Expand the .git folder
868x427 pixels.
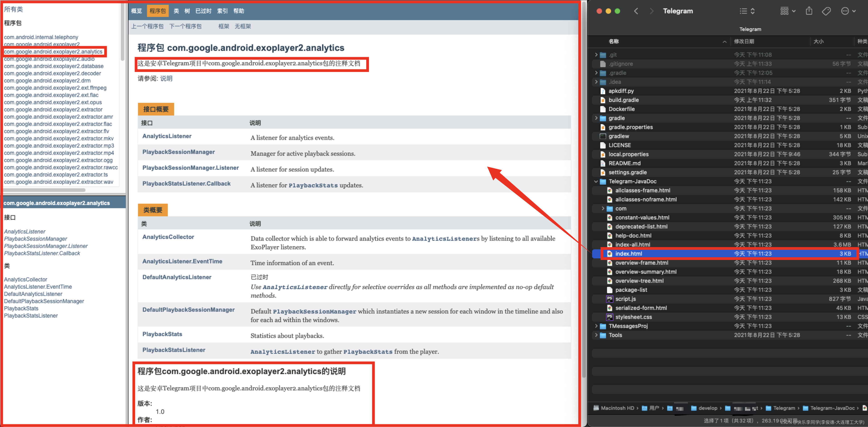pyautogui.click(x=596, y=54)
